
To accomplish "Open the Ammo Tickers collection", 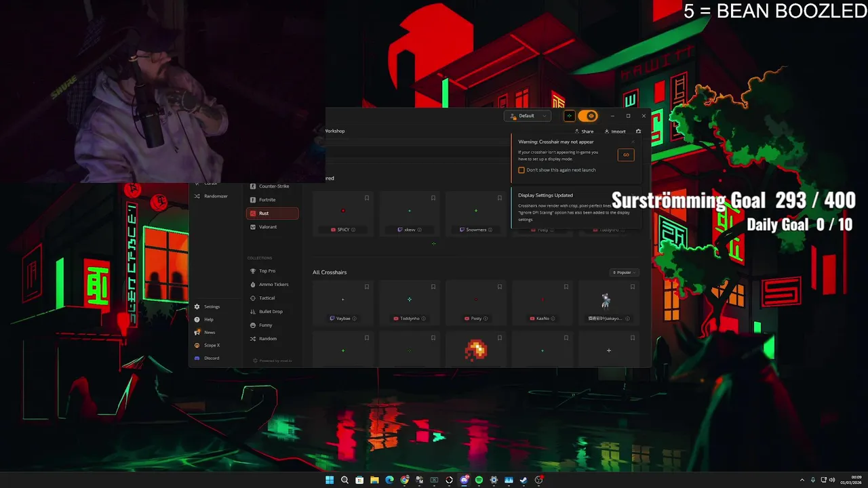I will [x=272, y=285].
